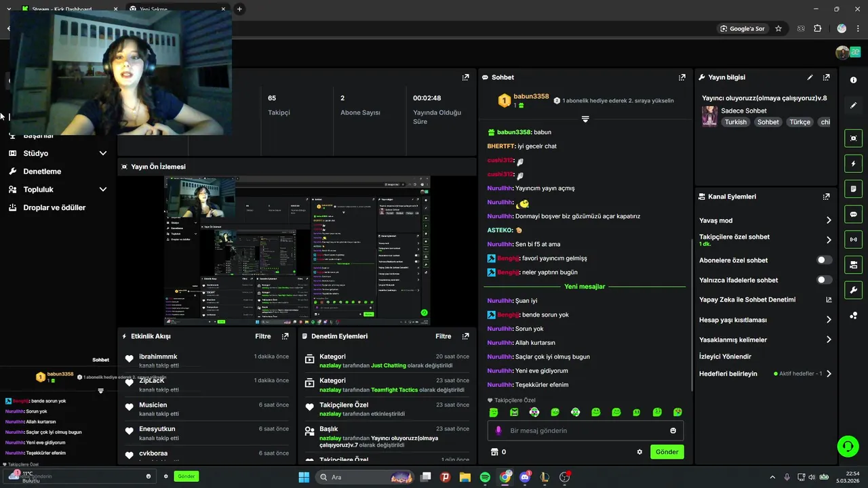Click Google'a Sor button in address bar

(742, 28)
